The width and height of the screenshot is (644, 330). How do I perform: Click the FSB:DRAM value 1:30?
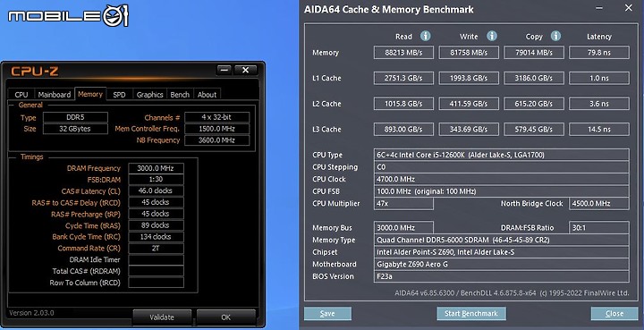coord(156,180)
